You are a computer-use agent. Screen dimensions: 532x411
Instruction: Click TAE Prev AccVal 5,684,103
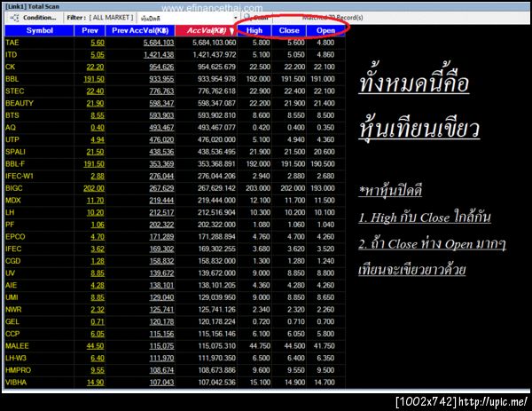click(x=159, y=43)
